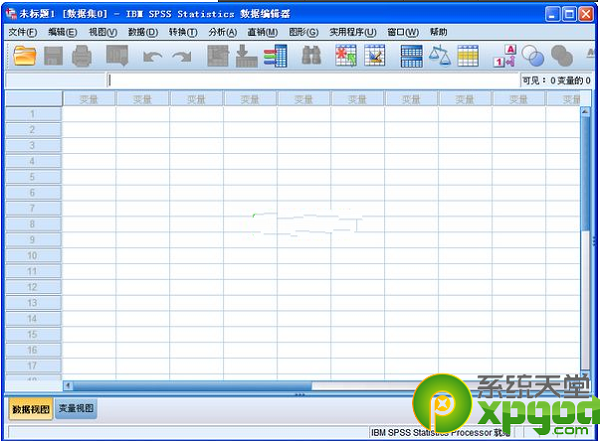This screenshot has height=441, width=600.
Task: Open the 直销(M) menu
Action: 262,32
